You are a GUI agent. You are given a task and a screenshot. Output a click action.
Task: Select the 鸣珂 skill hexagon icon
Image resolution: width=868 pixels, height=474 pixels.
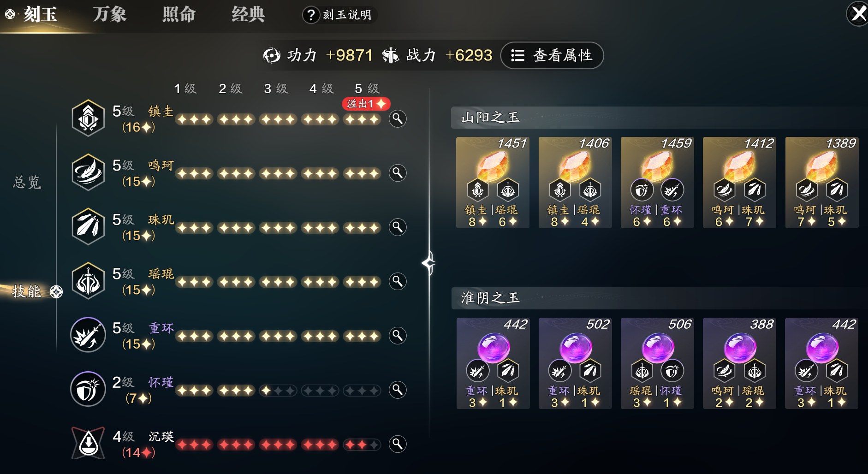(88, 172)
